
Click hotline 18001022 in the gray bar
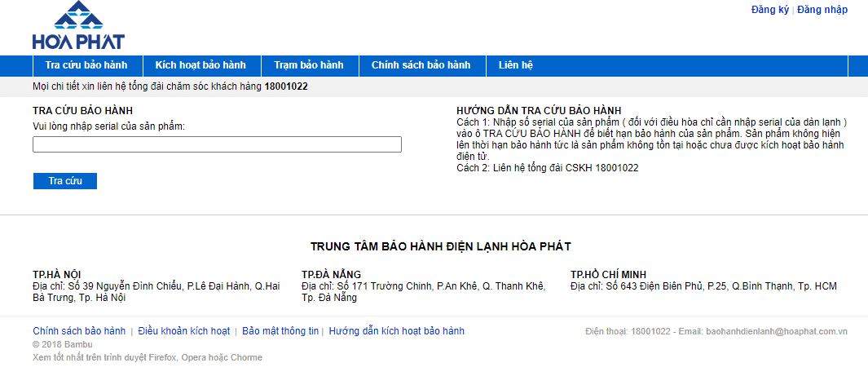(286, 86)
